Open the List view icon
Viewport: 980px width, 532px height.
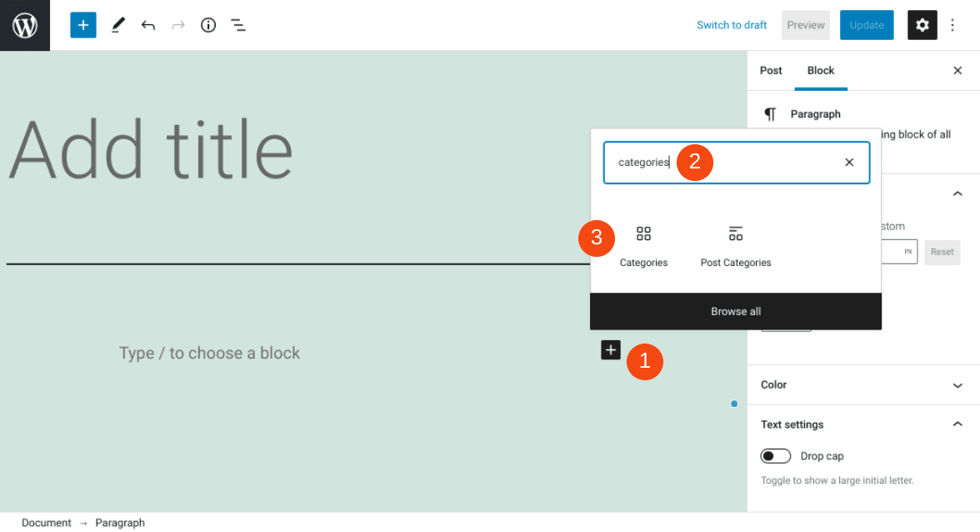238,25
